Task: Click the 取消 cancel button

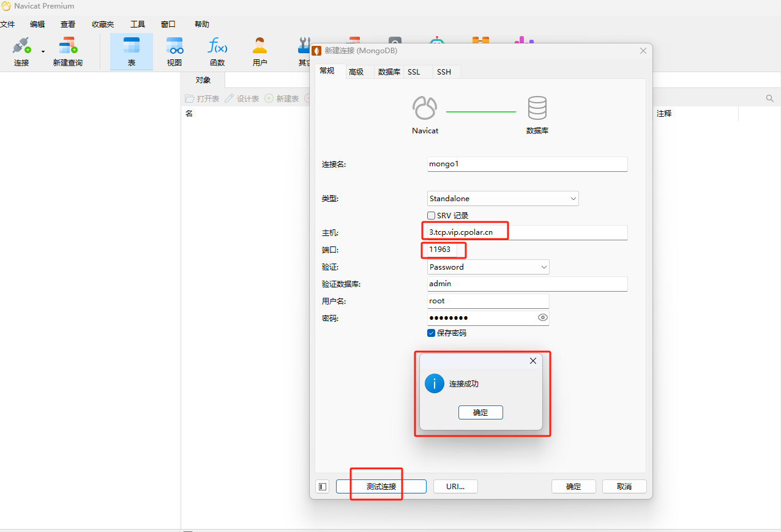Action: 624,487
